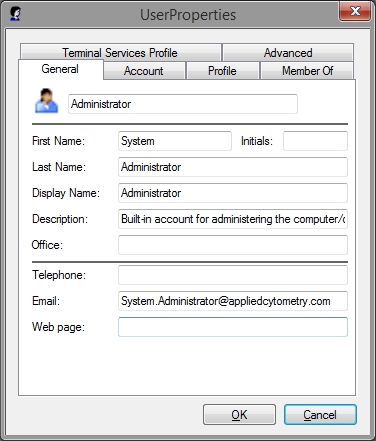
Task: Focus the Description text field
Action: 233,219
